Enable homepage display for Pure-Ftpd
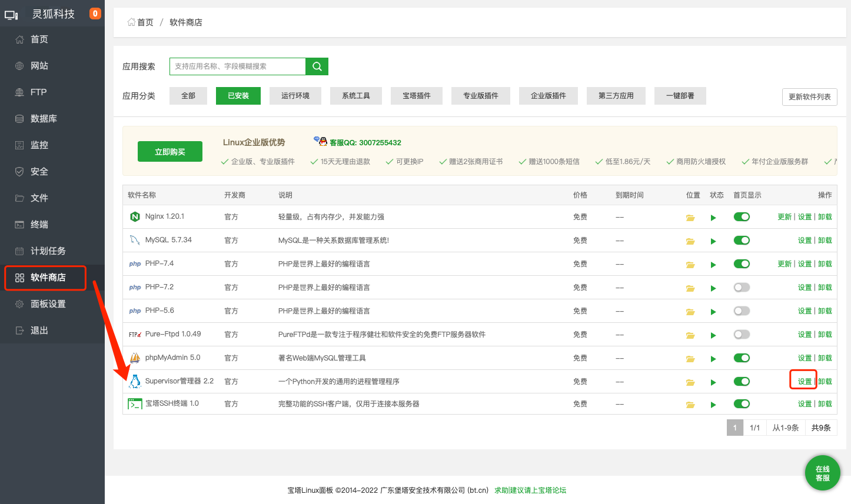This screenshot has height=504, width=851. click(742, 335)
